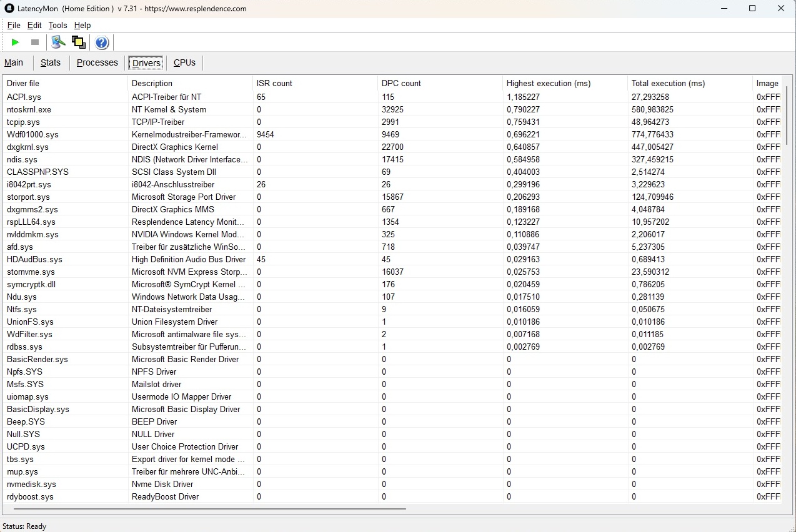This screenshot has height=532, width=796.
Task: Open help via blue question mark icon
Action: pyautogui.click(x=102, y=42)
